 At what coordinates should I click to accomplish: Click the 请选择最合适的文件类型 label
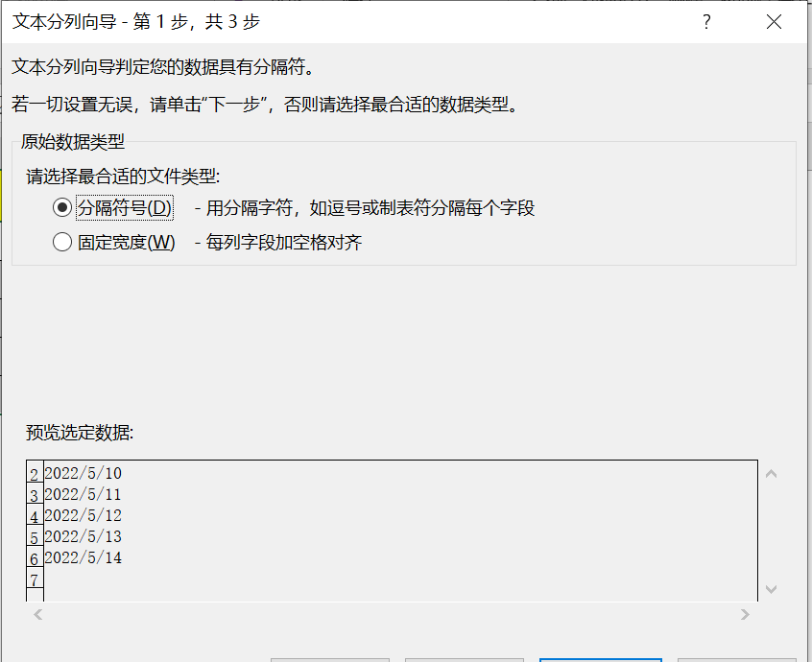click(x=123, y=177)
